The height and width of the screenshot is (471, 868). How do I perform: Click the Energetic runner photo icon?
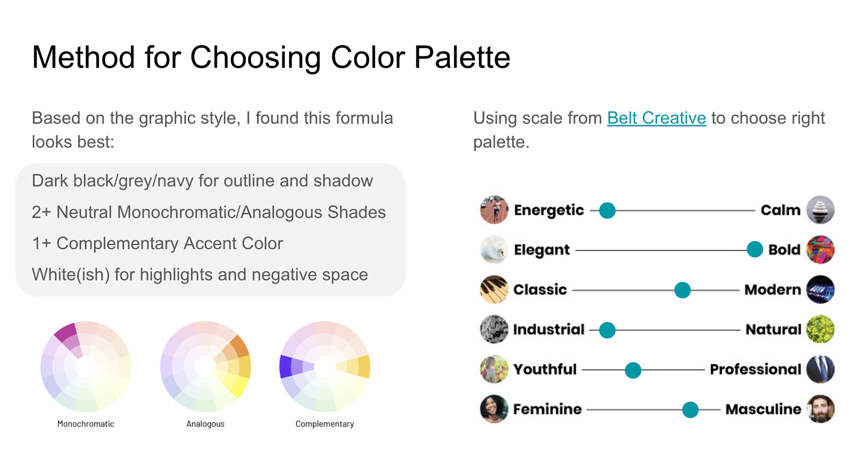(x=494, y=210)
